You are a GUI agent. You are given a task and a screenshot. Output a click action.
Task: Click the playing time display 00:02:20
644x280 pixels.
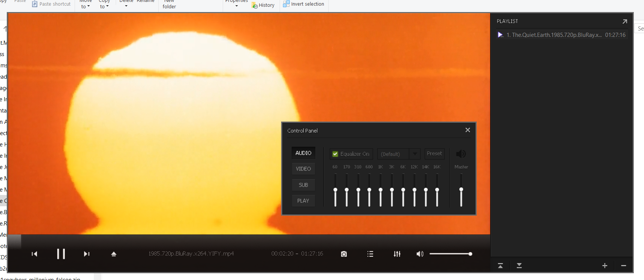pyautogui.click(x=282, y=254)
